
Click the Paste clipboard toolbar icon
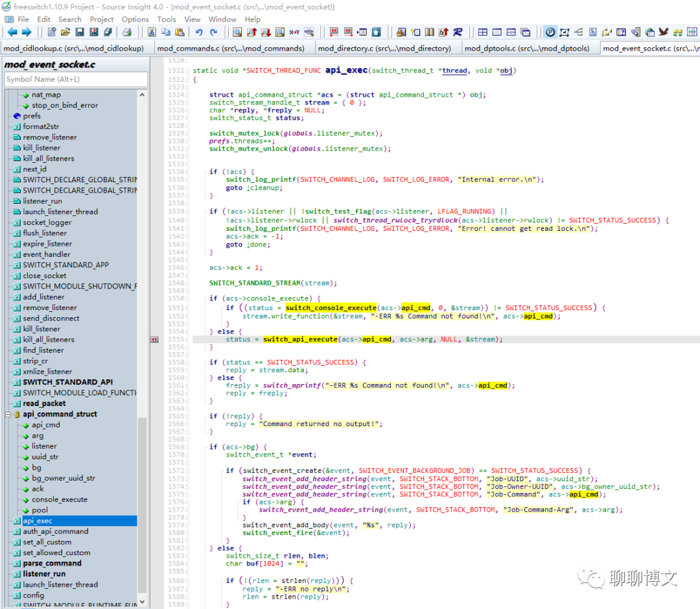180,32
